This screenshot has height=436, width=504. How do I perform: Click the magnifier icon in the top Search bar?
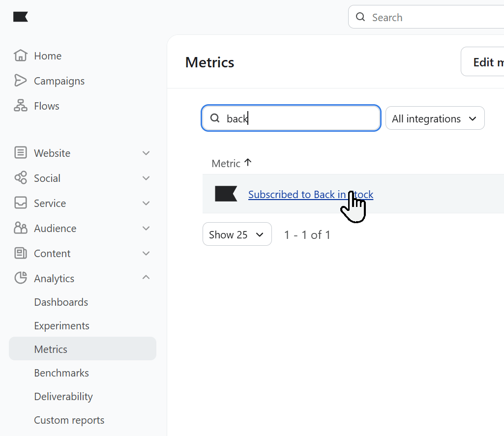pos(360,17)
